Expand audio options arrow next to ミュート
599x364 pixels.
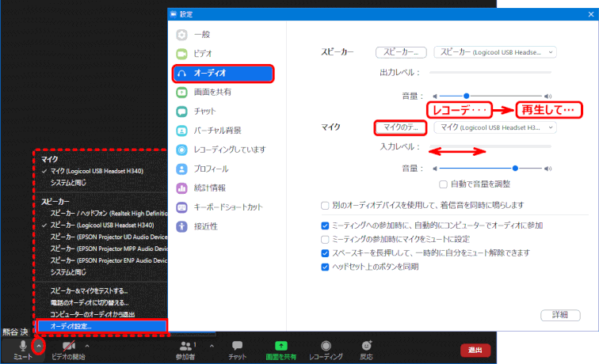[39, 346]
